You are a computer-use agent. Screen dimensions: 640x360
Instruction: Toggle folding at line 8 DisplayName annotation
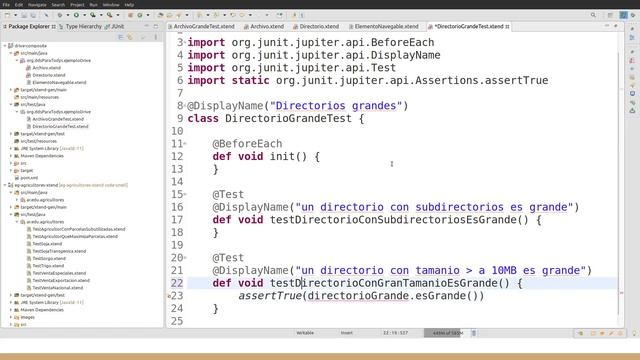pos(185,106)
